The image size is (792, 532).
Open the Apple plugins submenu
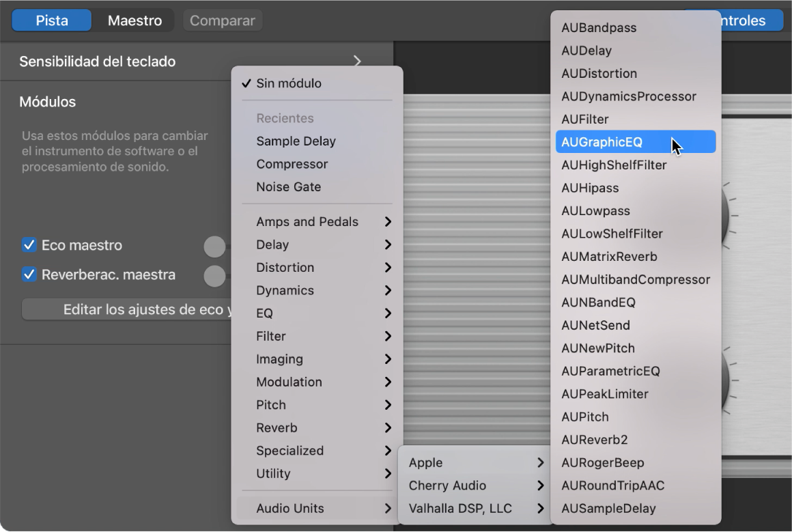(x=426, y=462)
